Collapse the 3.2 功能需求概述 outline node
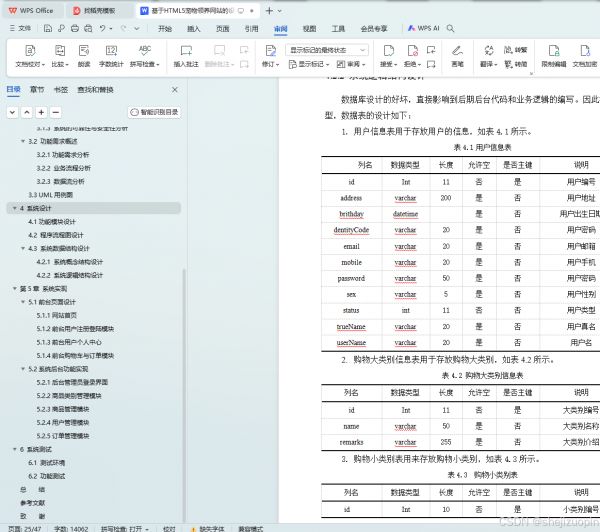Image resolution: width=600 pixels, height=532 pixels. 23,141
